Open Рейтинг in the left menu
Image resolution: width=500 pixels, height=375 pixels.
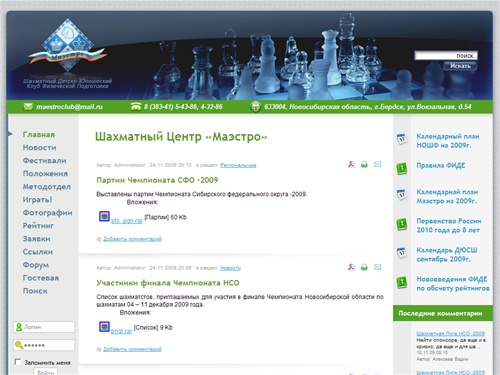(x=38, y=226)
